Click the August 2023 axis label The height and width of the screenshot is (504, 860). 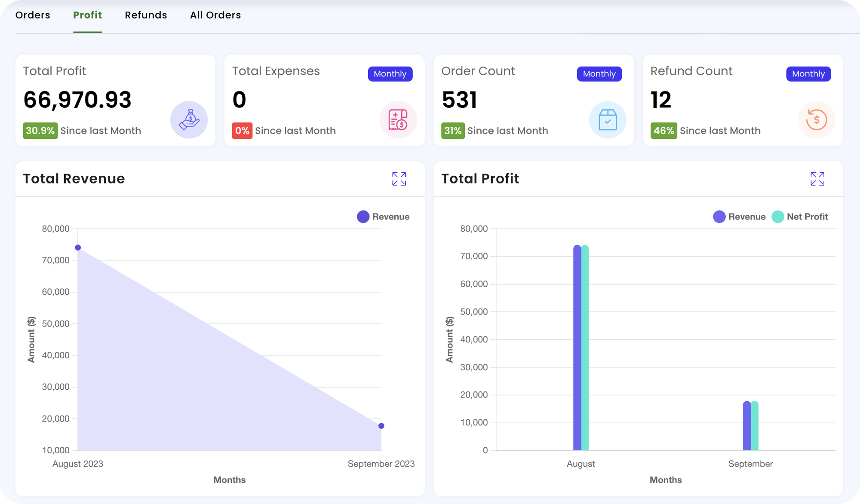(78, 464)
